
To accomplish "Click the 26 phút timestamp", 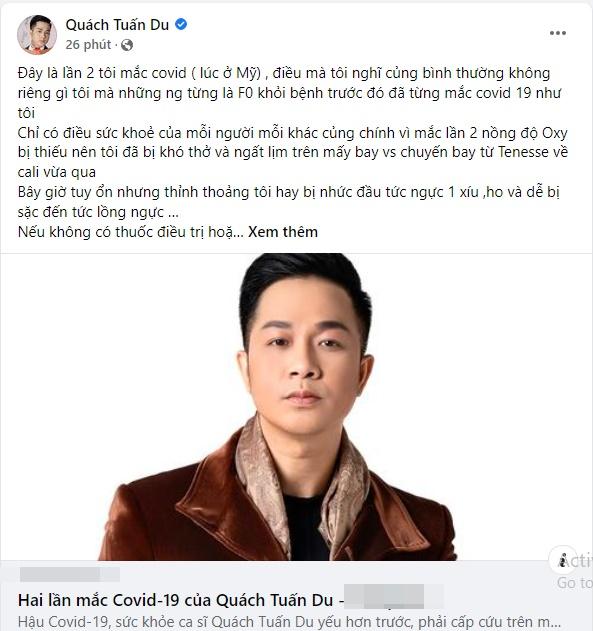I will coord(88,45).
